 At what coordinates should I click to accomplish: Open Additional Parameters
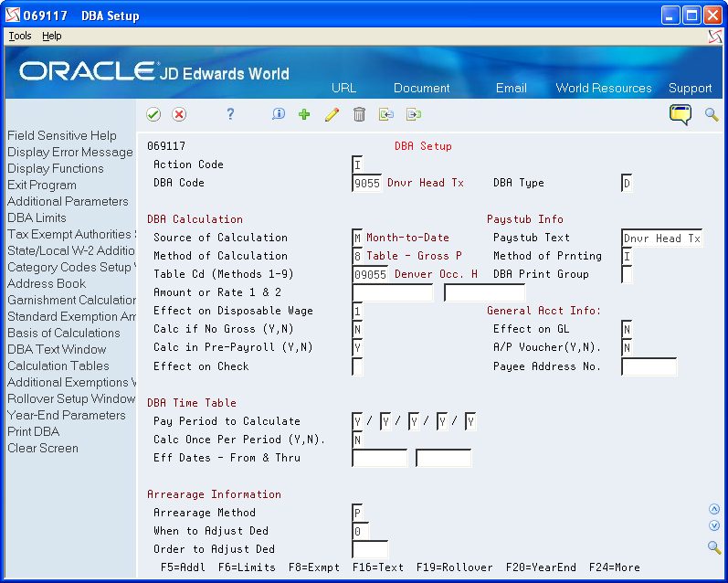coord(68,202)
